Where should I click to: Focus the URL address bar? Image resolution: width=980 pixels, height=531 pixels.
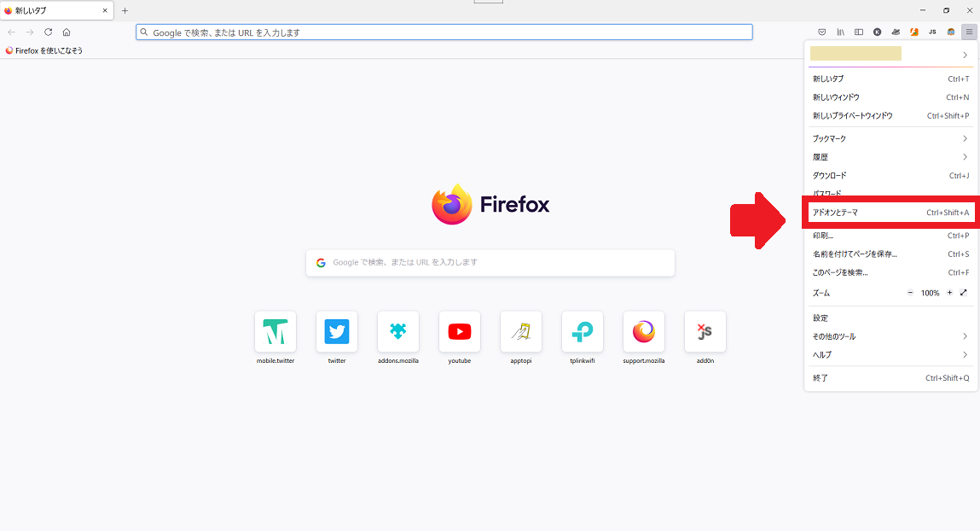[444, 32]
